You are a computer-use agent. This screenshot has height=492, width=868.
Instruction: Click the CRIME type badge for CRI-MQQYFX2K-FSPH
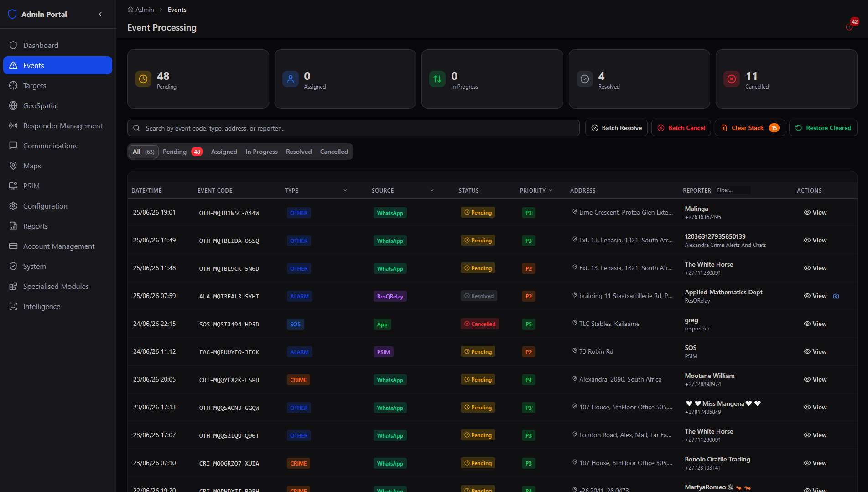pyautogui.click(x=298, y=380)
